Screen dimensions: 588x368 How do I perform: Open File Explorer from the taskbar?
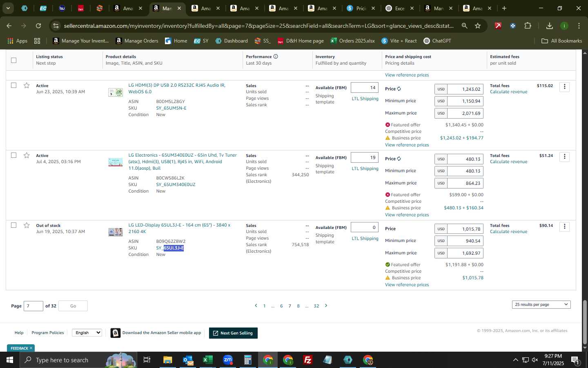(168, 360)
